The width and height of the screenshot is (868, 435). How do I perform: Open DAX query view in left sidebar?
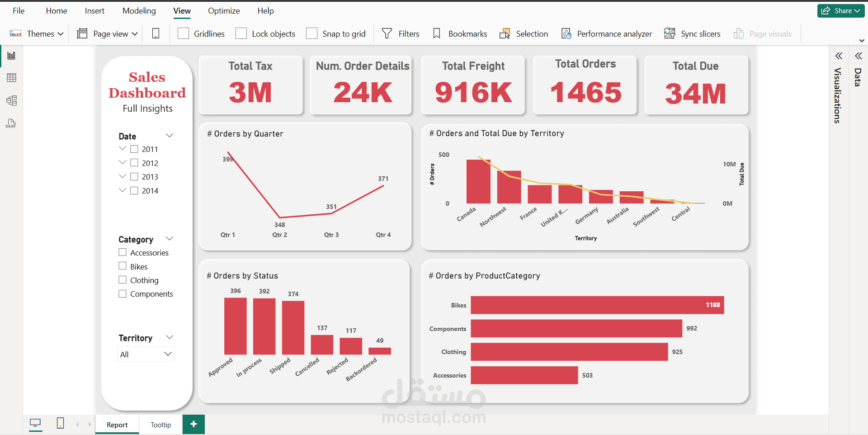click(x=11, y=123)
